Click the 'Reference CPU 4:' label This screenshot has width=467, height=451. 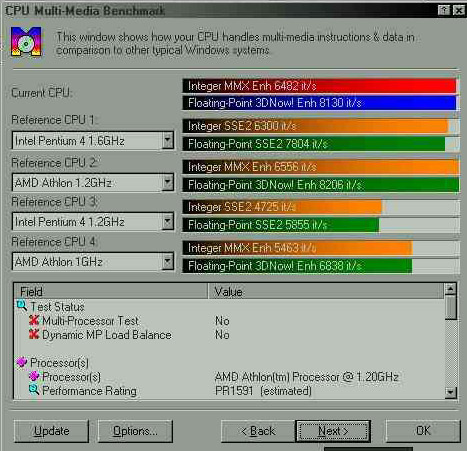(54, 241)
